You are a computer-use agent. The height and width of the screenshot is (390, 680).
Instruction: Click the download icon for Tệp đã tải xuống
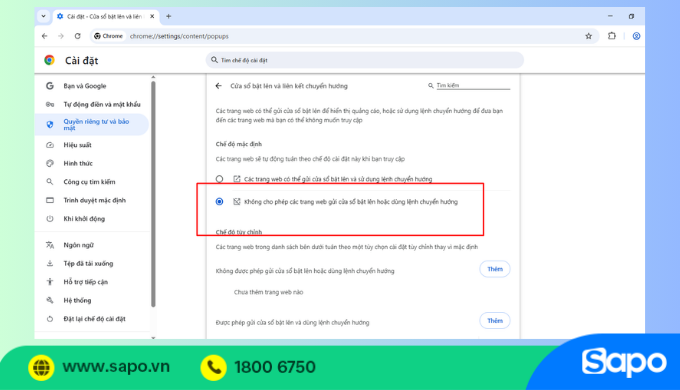point(50,263)
